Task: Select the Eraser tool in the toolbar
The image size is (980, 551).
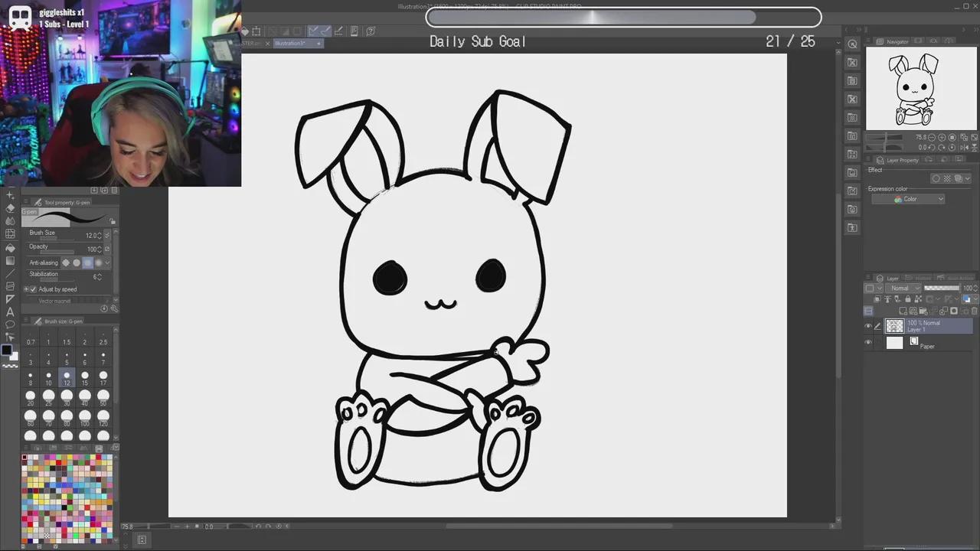Action: [10, 208]
